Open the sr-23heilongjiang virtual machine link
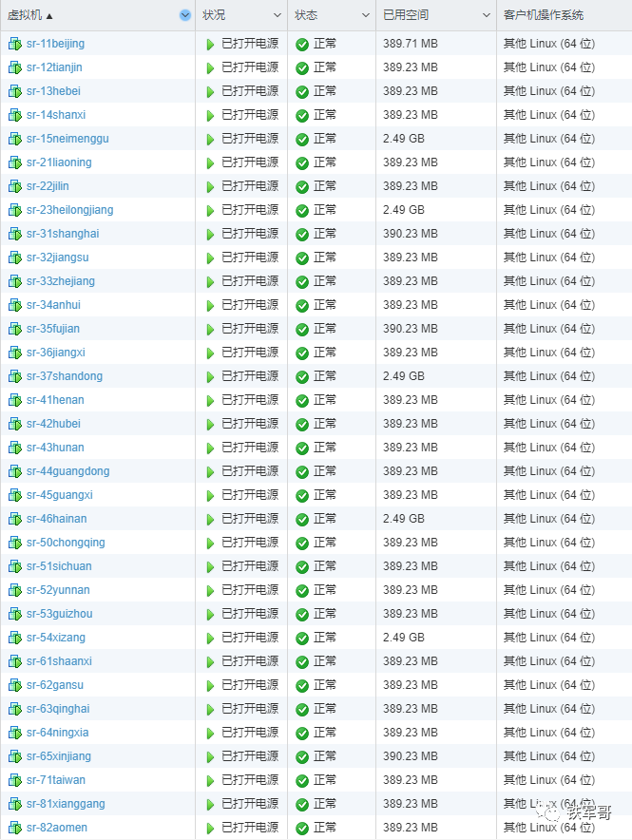This screenshot has width=632, height=840. (x=69, y=210)
